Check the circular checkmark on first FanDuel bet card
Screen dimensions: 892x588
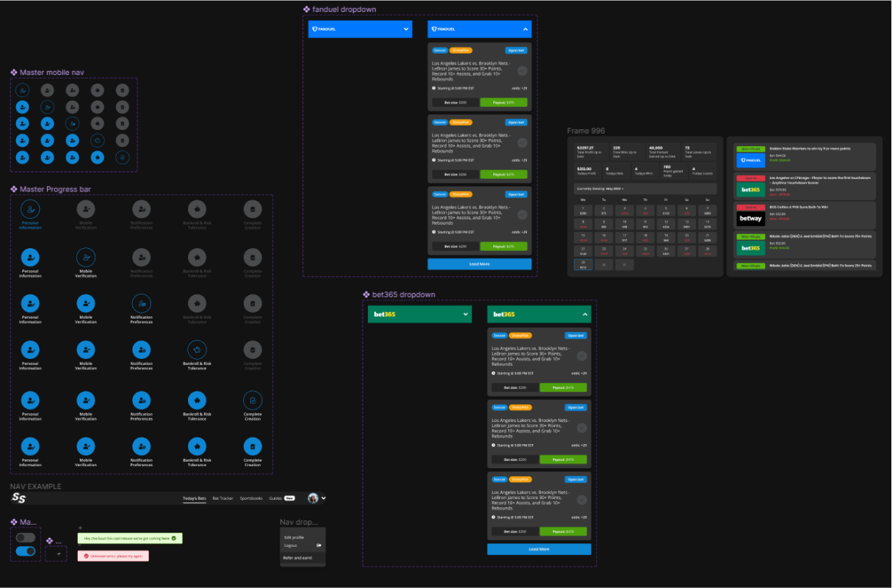(522, 71)
